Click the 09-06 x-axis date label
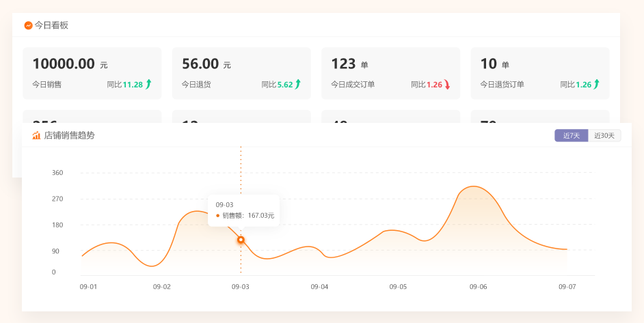 pyautogui.click(x=478, y=287)
